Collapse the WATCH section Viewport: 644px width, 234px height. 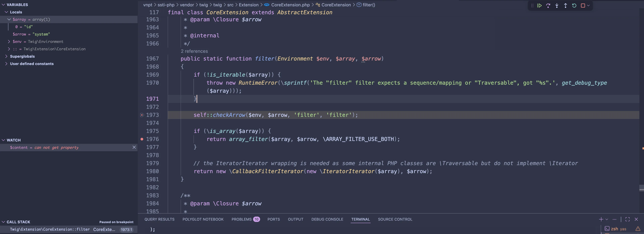(x=4, y=140)
